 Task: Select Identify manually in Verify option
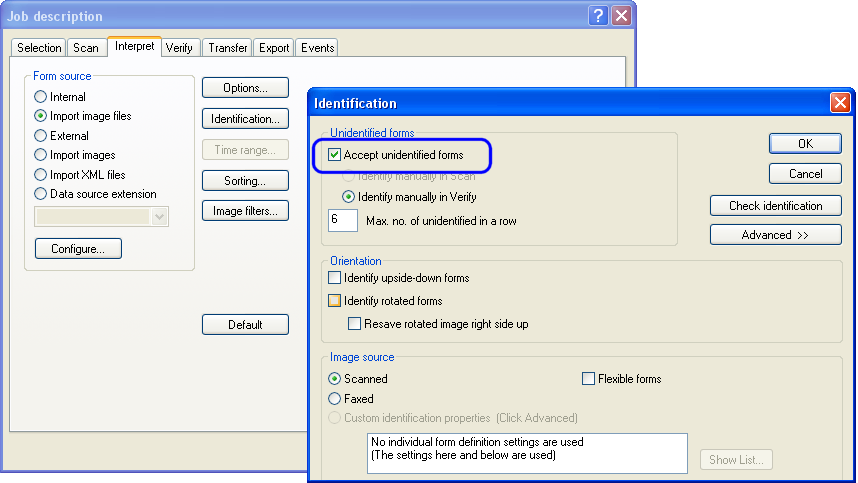350,197
